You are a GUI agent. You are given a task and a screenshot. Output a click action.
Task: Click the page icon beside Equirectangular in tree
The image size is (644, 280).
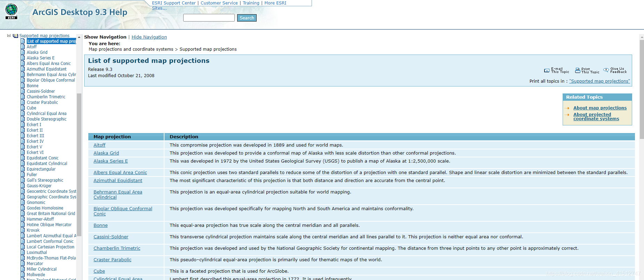(x=23, y=169)
